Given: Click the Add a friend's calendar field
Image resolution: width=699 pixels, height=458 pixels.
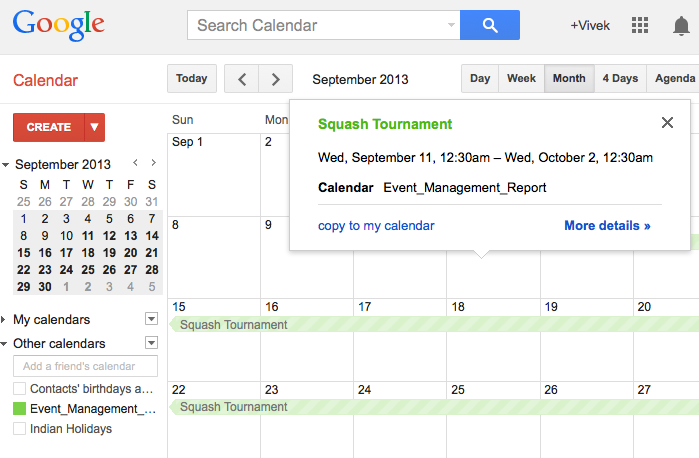Looking at the screenshot, I should (x=85, y=366).
